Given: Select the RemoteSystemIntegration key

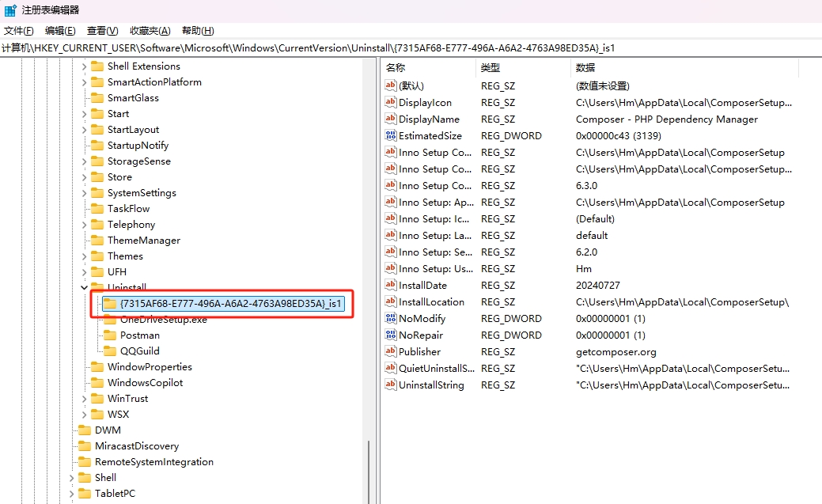Looking at the screenshot, I should [154, 461].
